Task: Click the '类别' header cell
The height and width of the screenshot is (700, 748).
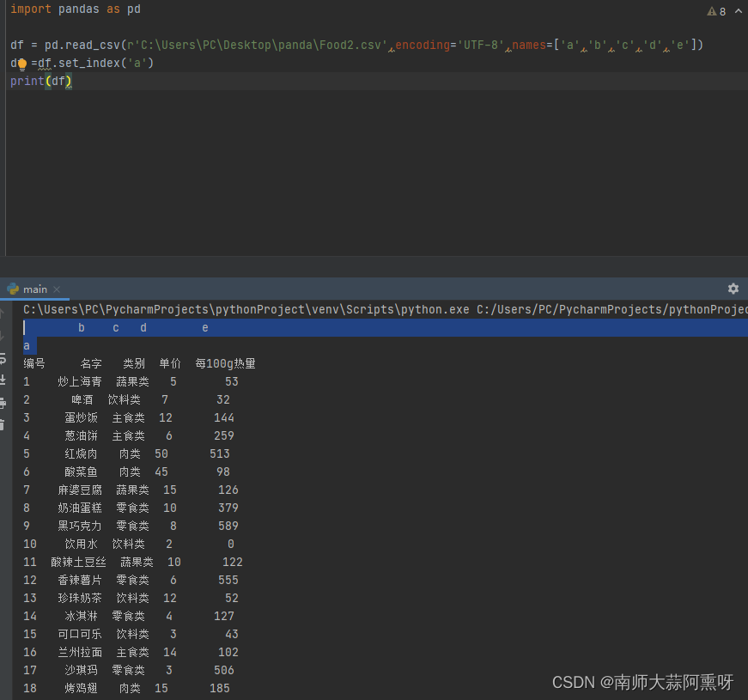Action: coord(134,364)
